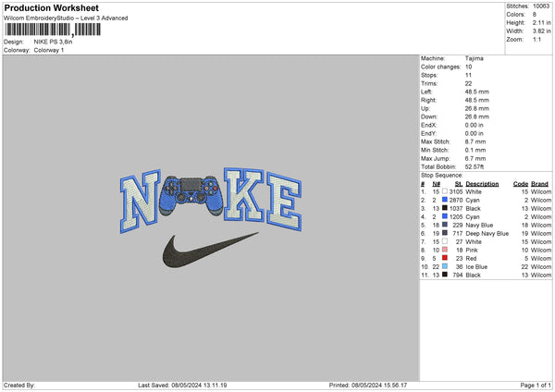Click the stitch count 717 in row 6
Image resolution: width=555 pixels, height=392 pixels.
pos(458,234)
